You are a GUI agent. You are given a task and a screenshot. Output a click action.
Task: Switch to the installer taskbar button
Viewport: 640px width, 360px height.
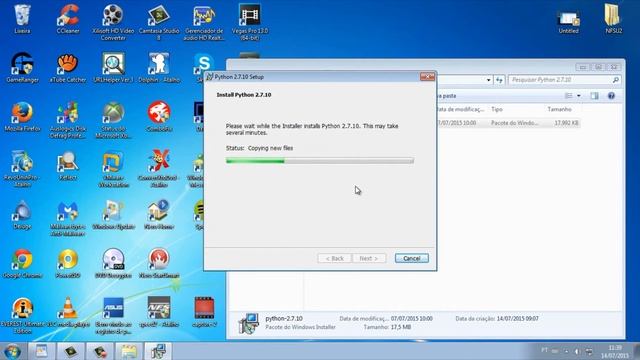158,351
